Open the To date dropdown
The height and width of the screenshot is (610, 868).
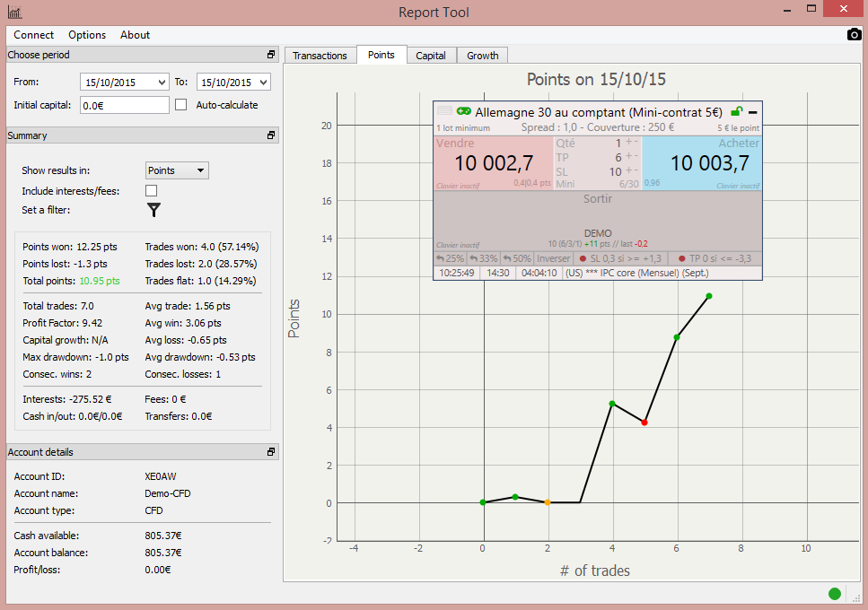pos(263,83)
